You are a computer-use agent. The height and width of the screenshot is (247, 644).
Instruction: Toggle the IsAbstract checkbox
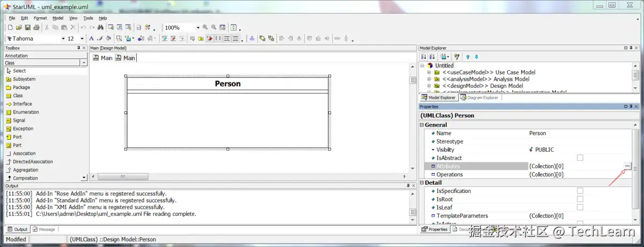point(580,158)
